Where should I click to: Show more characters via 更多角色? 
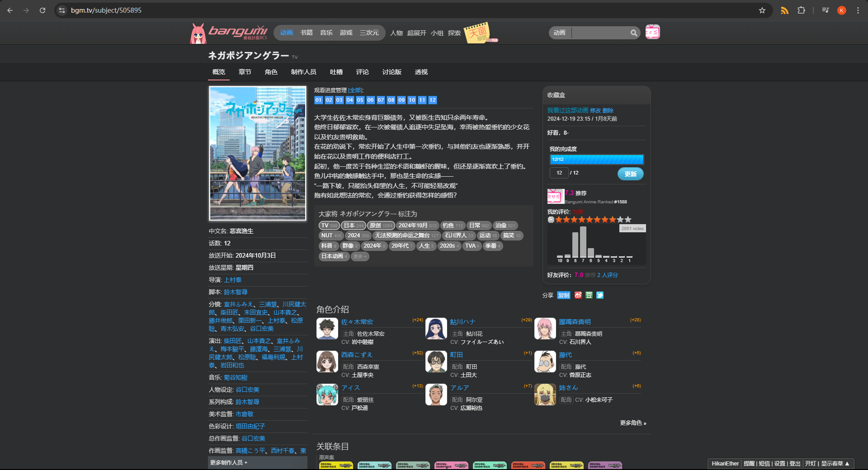pyautogui.click(x=633, y=423)
